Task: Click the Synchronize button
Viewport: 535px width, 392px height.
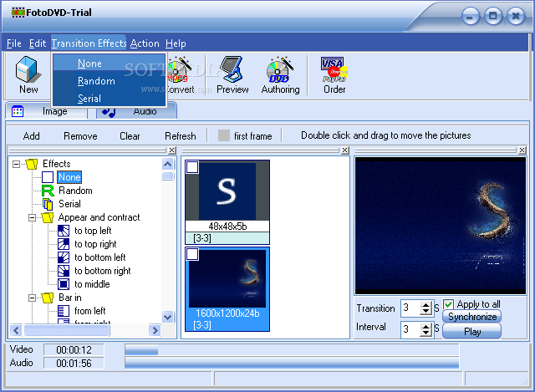Action: [x=471, y=317]
